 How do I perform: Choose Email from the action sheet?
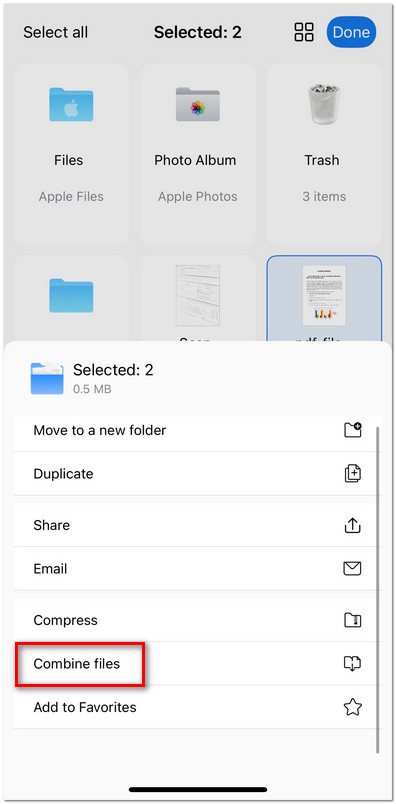point(197,569)
